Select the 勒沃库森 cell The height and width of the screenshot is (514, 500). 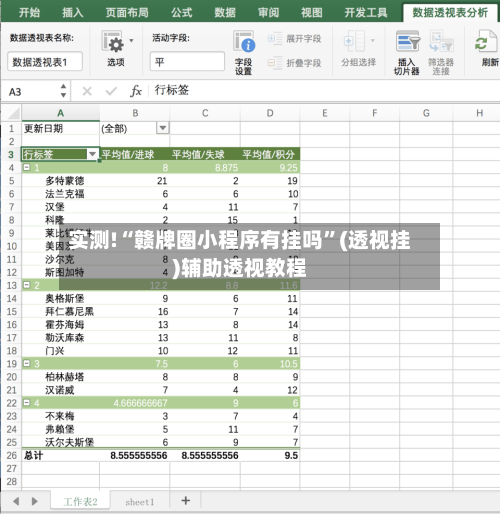61,338
